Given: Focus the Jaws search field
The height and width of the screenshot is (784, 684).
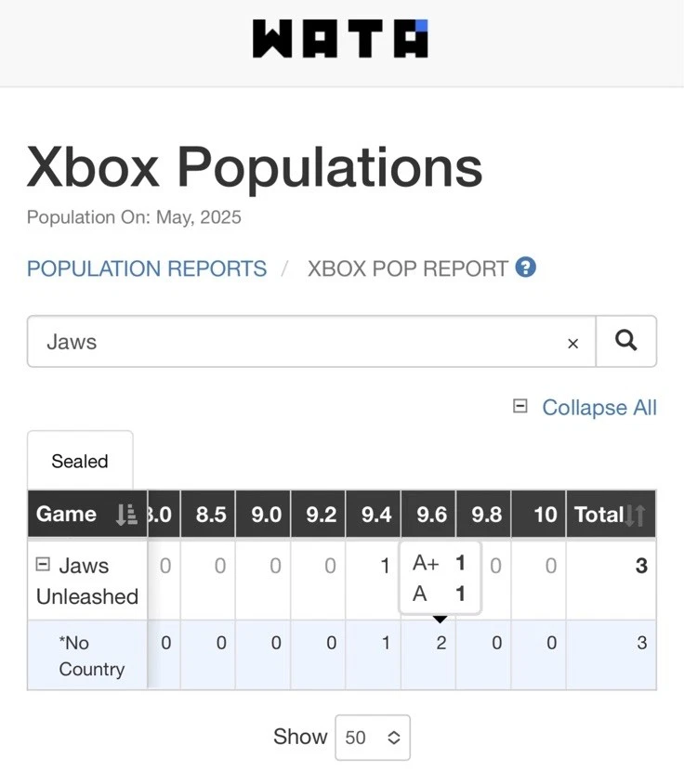Looking at the screenshot, I should pos(297,342).
